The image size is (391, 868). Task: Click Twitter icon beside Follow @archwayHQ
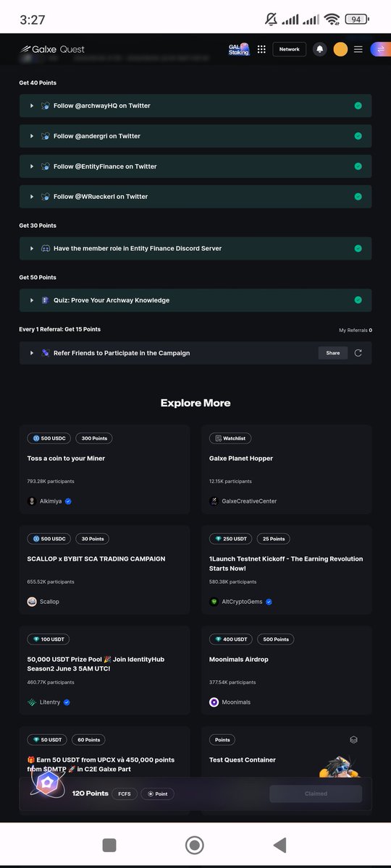(x=46, y=106)
